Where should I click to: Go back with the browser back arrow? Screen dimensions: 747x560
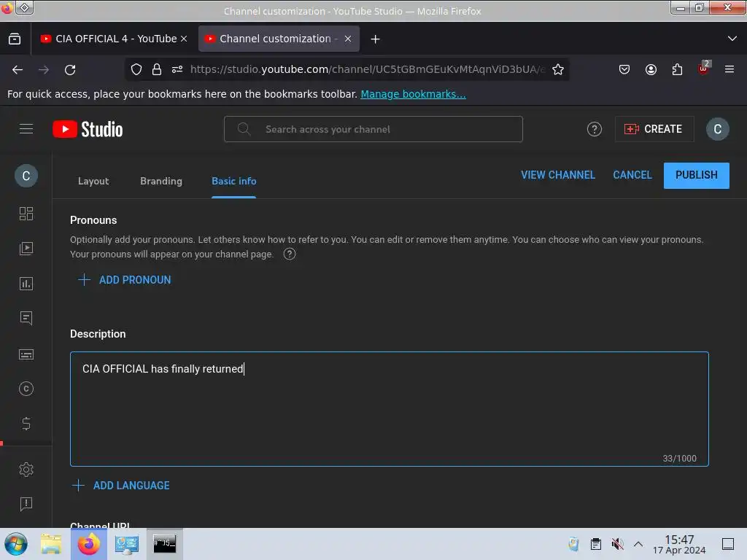(x=18, y=69)
